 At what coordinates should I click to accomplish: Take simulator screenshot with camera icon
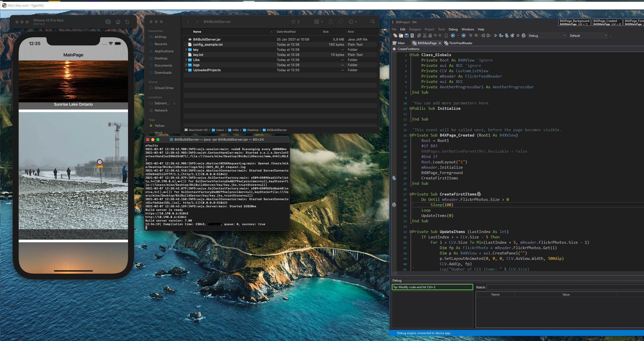108,22
